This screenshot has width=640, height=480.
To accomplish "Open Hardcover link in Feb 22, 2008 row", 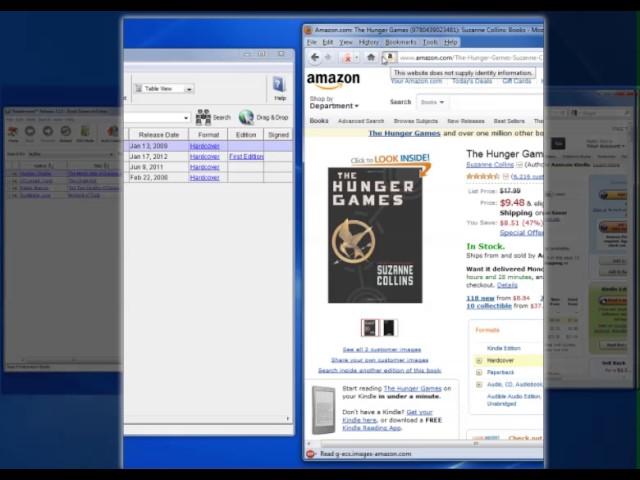I will [204, 178].
